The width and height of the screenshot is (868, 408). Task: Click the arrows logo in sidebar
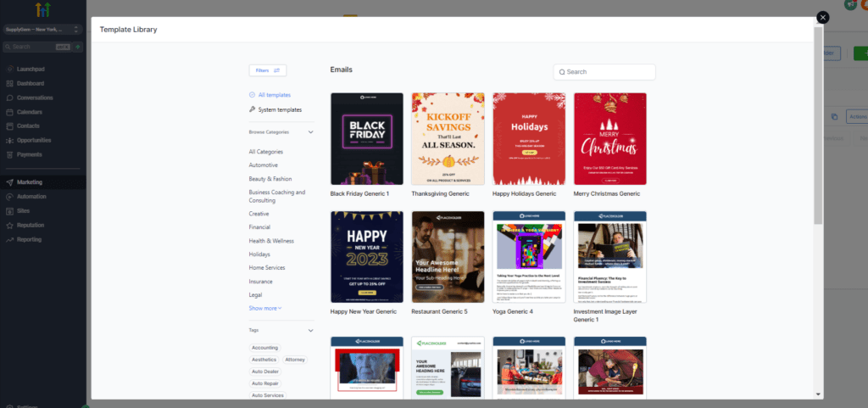pyautogui.click(x=42, y=9)
